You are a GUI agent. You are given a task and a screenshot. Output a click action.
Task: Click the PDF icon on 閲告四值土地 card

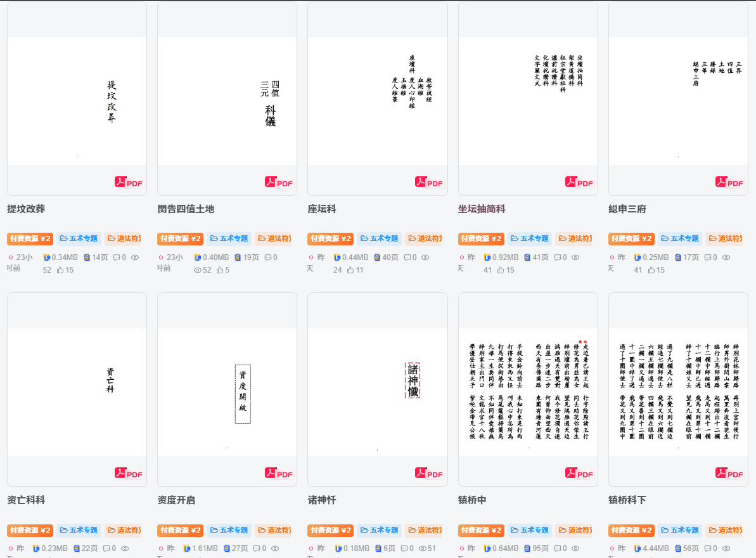coord(279,183)
